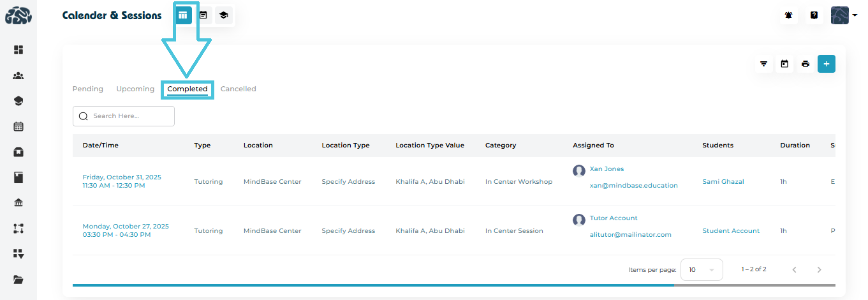Click the calendar icon in sidebar
Viewport: 868px width, 300px height.
[x=18, y=126]
